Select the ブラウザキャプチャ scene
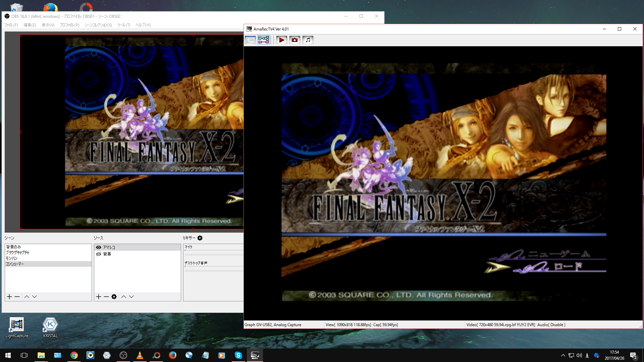644x362 pixels. pos(48,253)
